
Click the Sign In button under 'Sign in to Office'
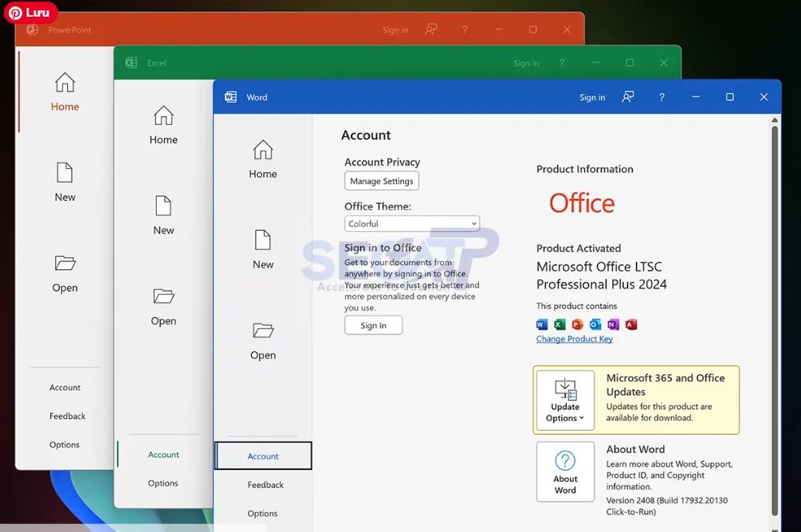click(x=373, y=325)
